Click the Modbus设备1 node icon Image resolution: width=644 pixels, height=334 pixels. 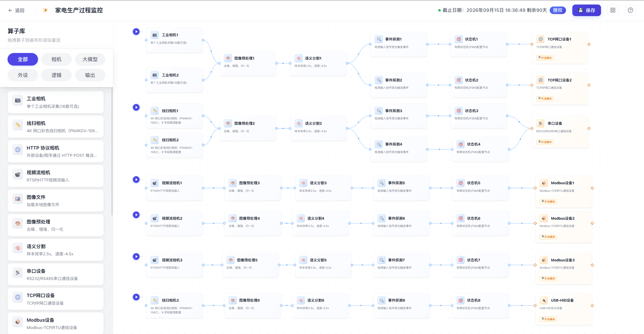(x=544, y=183)
